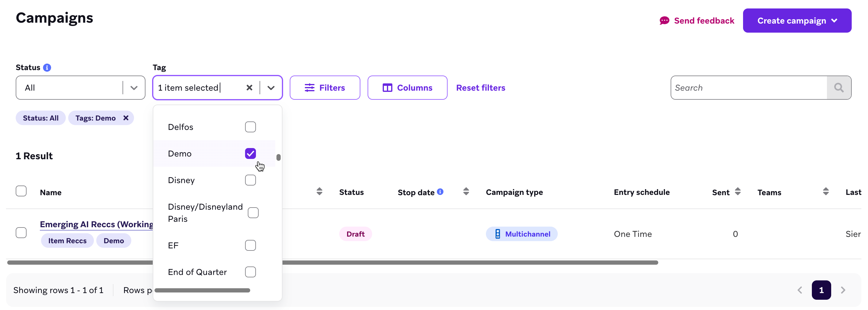Click the Reset filters link
The width and height of the screenshot is (868, 310).
click(x=480, y=88)
